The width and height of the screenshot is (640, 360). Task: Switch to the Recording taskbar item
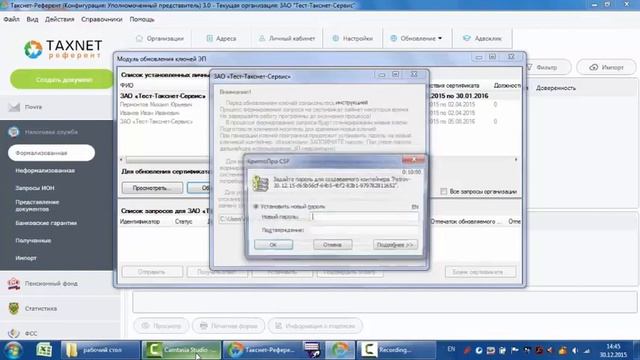396,350
